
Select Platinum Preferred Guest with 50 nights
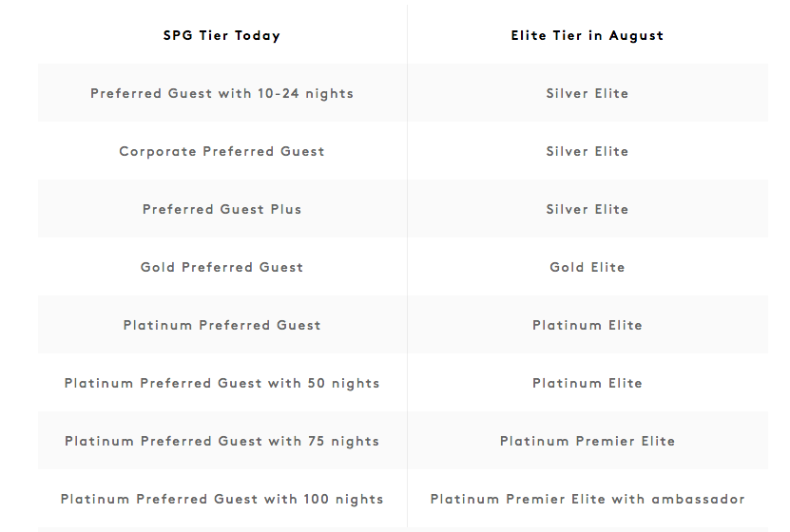coord(222,383)
